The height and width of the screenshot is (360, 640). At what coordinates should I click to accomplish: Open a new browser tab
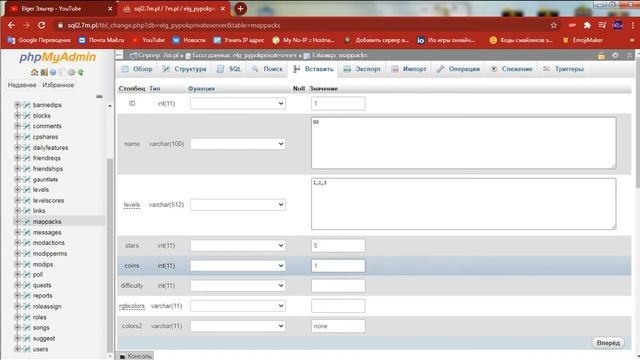240,9
